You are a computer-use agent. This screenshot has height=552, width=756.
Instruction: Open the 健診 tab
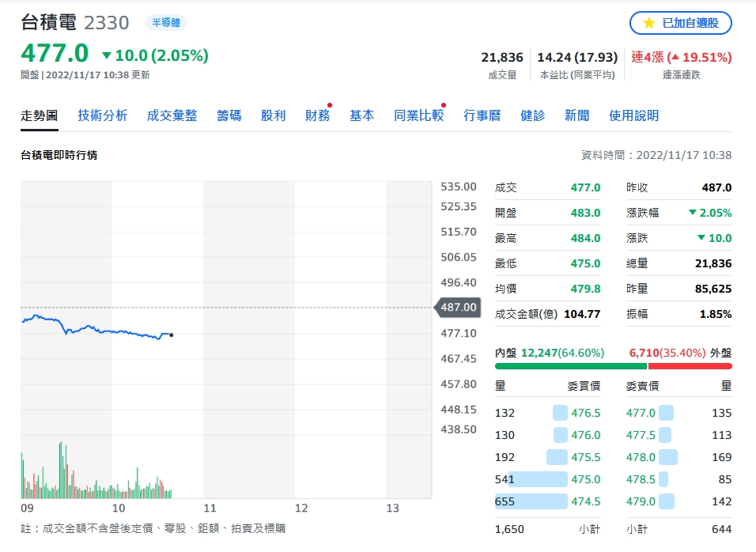tap(533, 115)
